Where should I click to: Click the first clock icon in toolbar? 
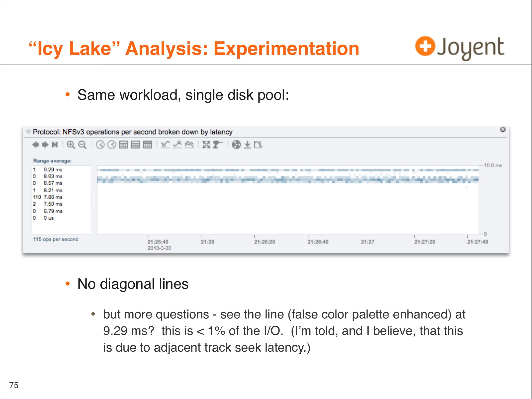(x=100, y=145)
